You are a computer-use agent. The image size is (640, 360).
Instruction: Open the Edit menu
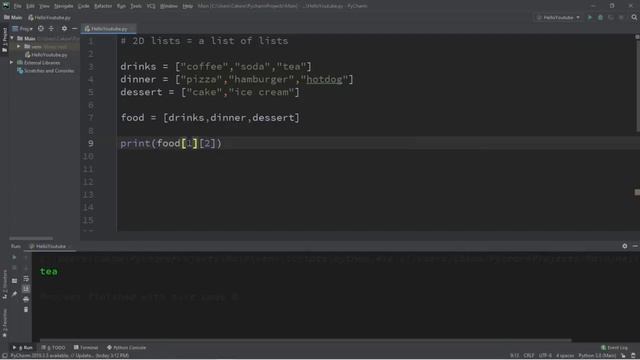(30, 6)
